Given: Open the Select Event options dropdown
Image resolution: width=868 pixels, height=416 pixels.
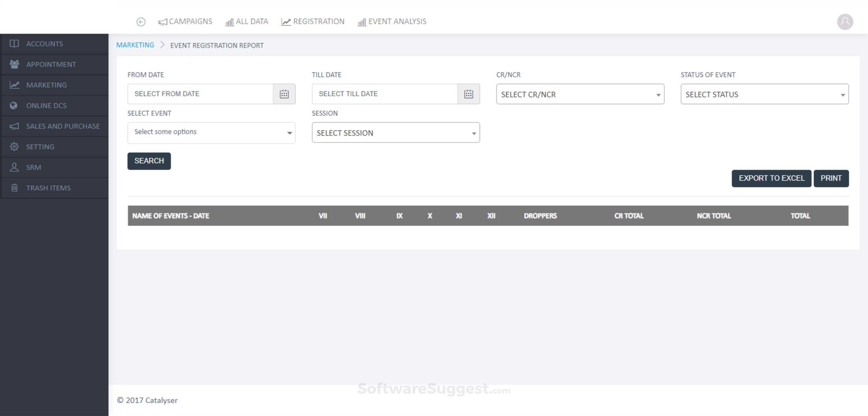Looking at the screenshot, I should point(211,132).
